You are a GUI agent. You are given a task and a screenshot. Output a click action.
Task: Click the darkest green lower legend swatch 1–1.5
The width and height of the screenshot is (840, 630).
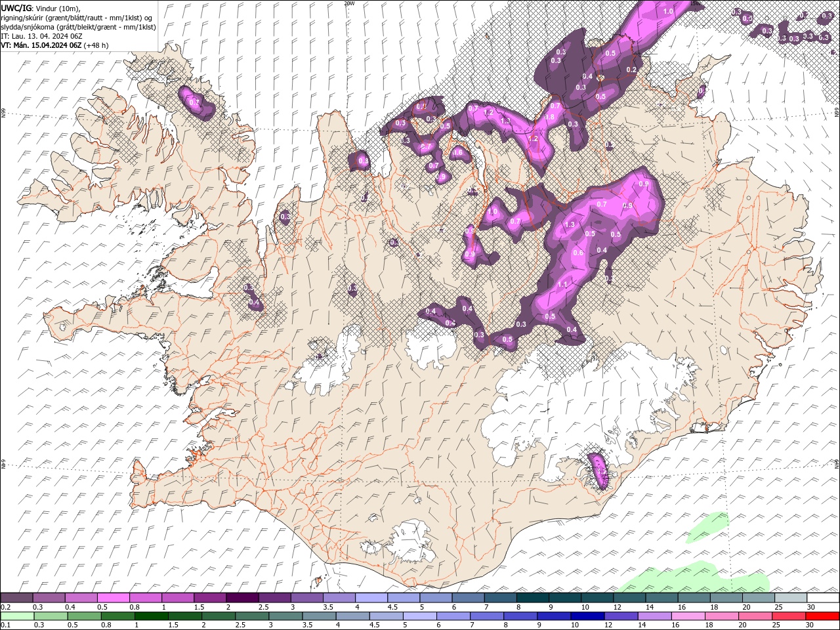click(x=151, y=616)
